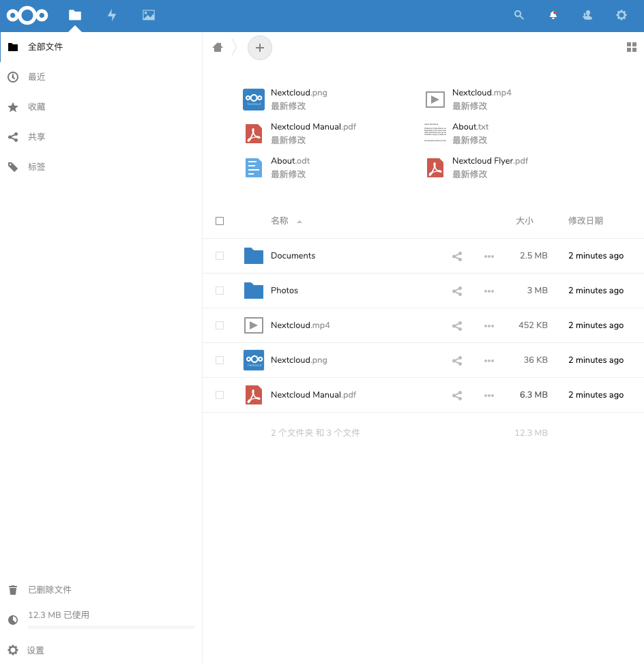Open Nextcloud Manual.pdf from file list
Viewport: 644px width, 663px height.
[313, 395]
